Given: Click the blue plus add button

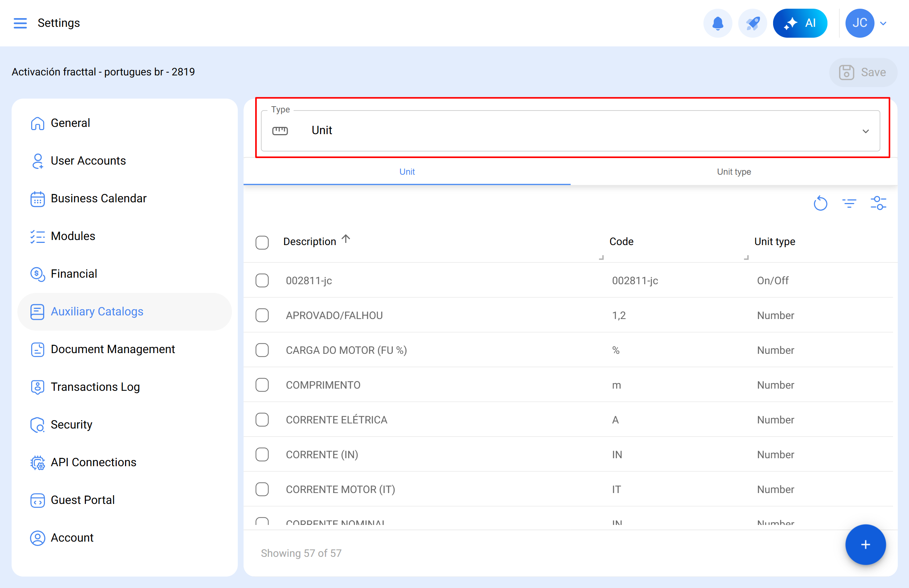Looking at the screenshot, I should click(865, 544).
